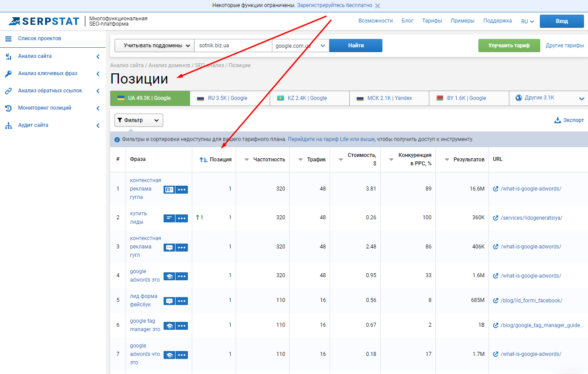The width and height of the screenshot is (588, 374).
Task: Click sort arrow of the Частотность column
Action: click(x=247, y=160)
